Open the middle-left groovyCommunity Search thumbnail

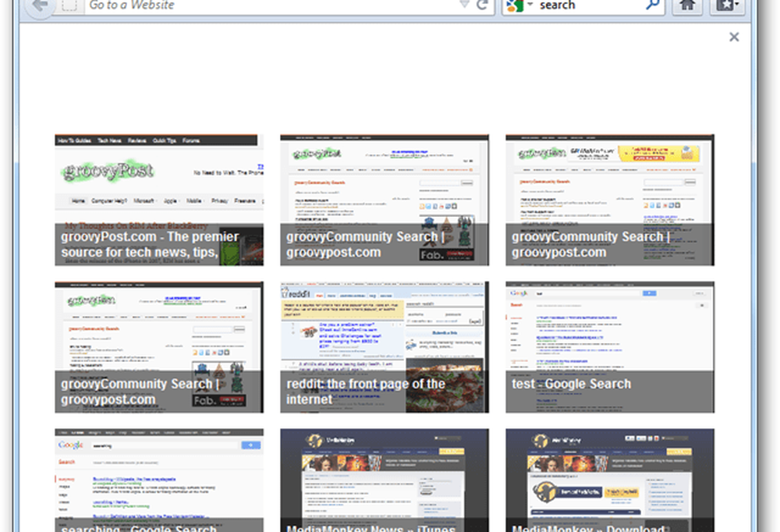159,347
